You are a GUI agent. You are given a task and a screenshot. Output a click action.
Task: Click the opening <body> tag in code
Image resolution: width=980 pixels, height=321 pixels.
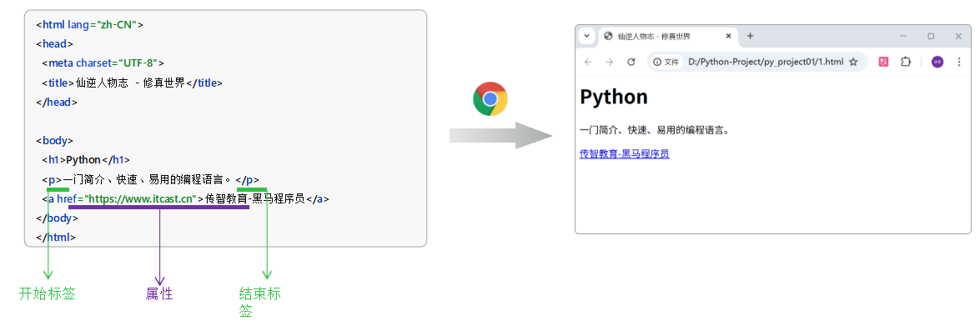tap(54, 141)
